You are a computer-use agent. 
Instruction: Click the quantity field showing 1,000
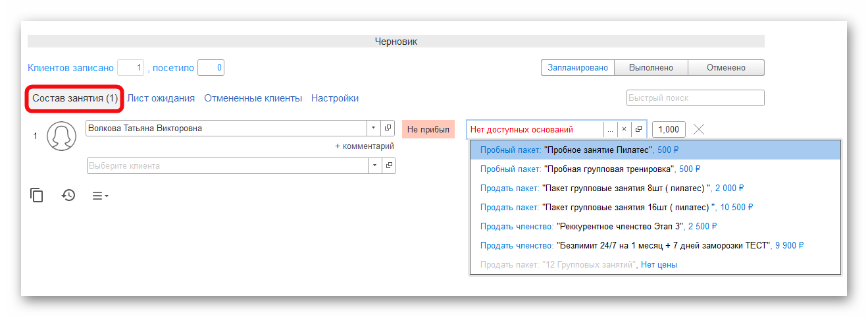(669, 129)
